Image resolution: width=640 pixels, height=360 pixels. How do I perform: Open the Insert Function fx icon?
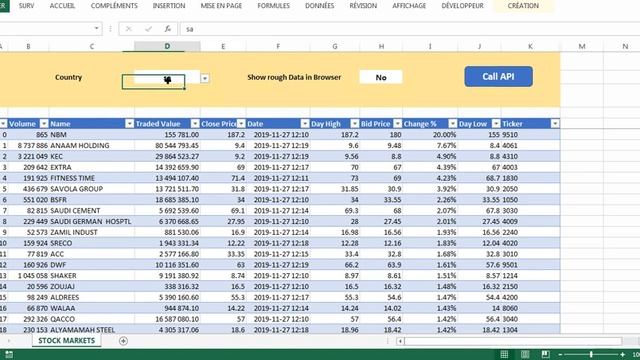pos(167,29)
